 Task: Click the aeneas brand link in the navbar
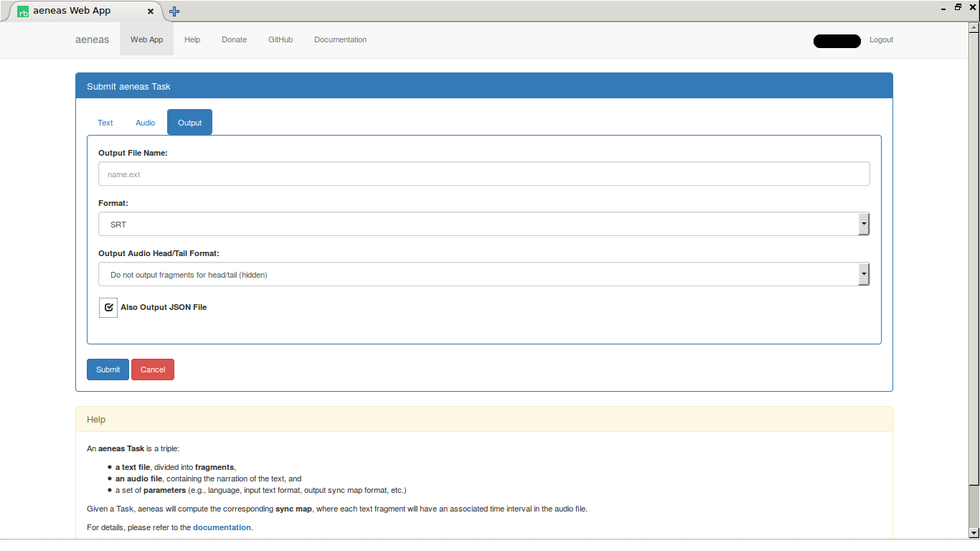(x=93, y=39)
